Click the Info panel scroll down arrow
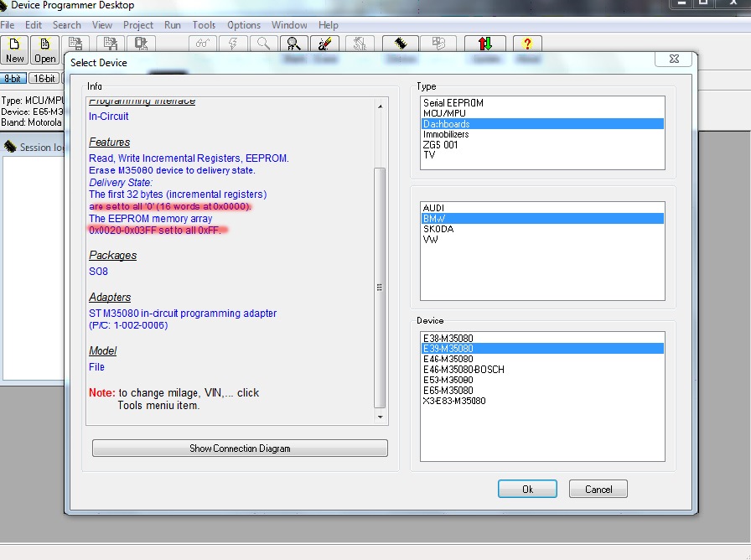This screenshot has width=751, height=560. point(380,417)
